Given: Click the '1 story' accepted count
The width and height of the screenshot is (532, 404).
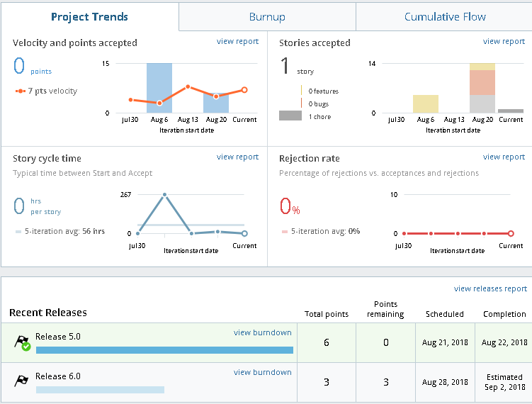Looking at the screenshot, I should tap(297, 66).
